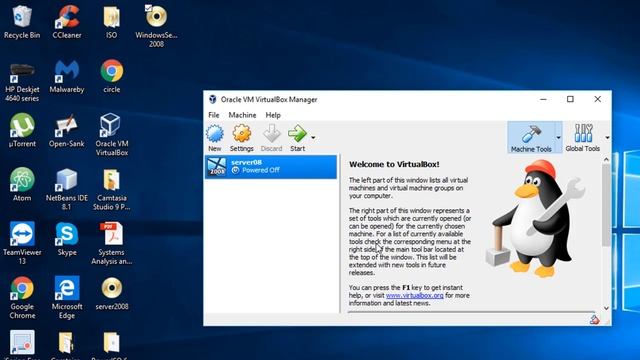This screenshot has height=360, width=640.
Task: Launch CCleaner from the desktop
Action: coord(67,22)
